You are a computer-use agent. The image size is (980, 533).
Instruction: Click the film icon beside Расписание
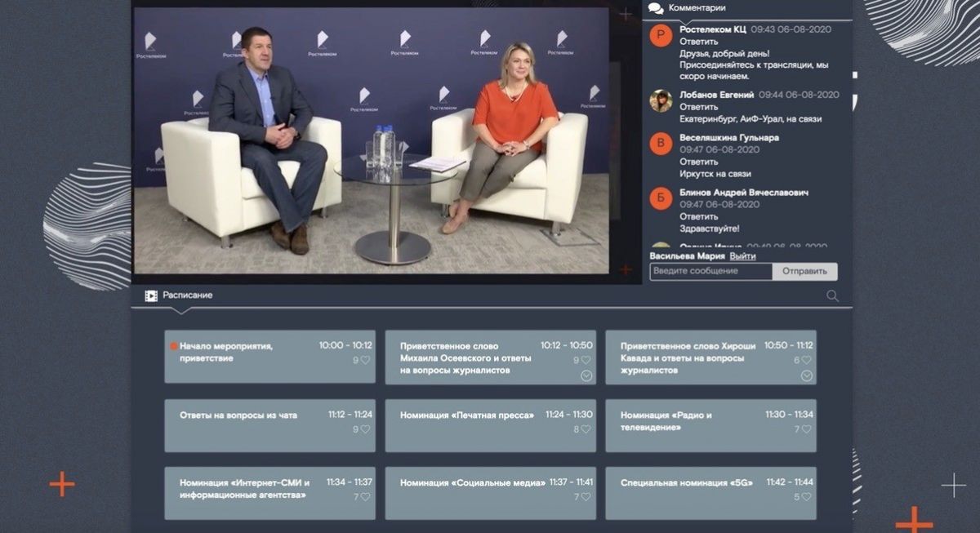[151, 295]
